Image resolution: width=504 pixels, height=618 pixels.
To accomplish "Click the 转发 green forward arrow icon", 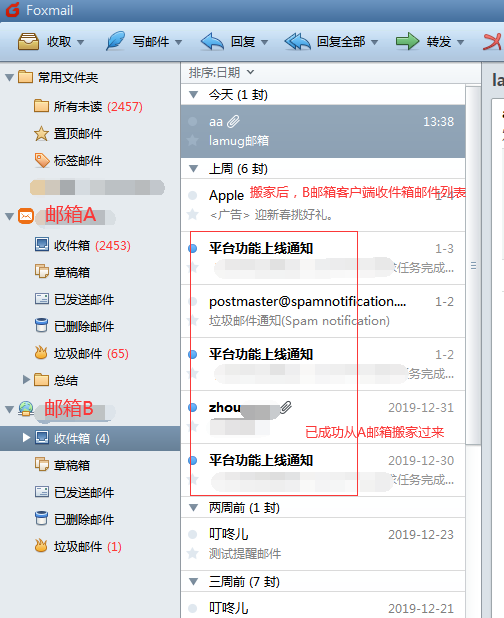I will pyautogui.click(x=407, y=41).
